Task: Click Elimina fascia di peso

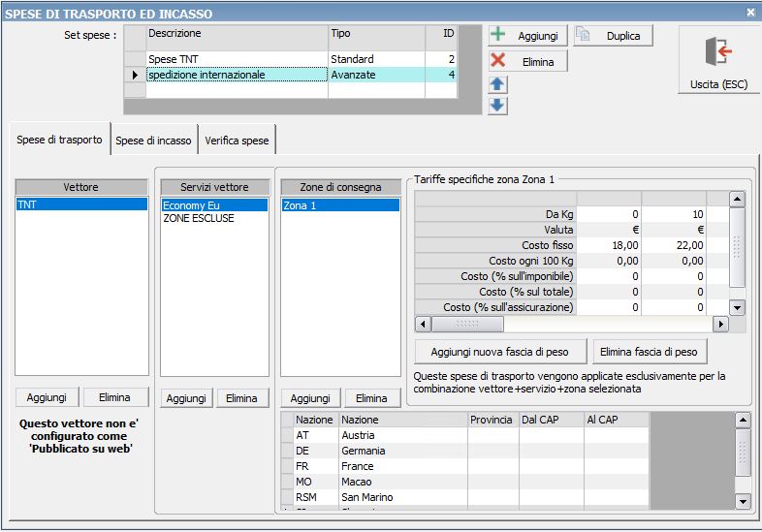Action: (x=649, y=352)
